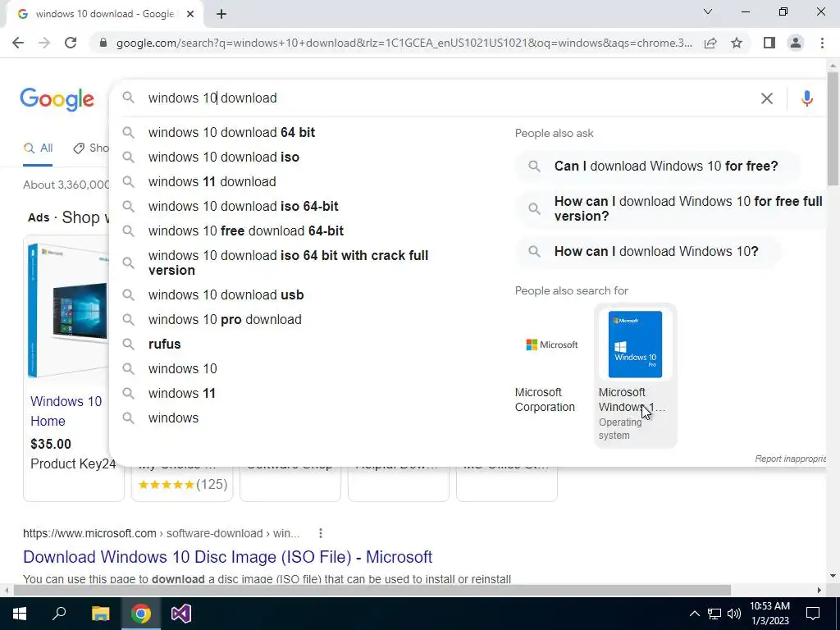
Task: Start voice search with microphone icon
Action: pos(807,98)
